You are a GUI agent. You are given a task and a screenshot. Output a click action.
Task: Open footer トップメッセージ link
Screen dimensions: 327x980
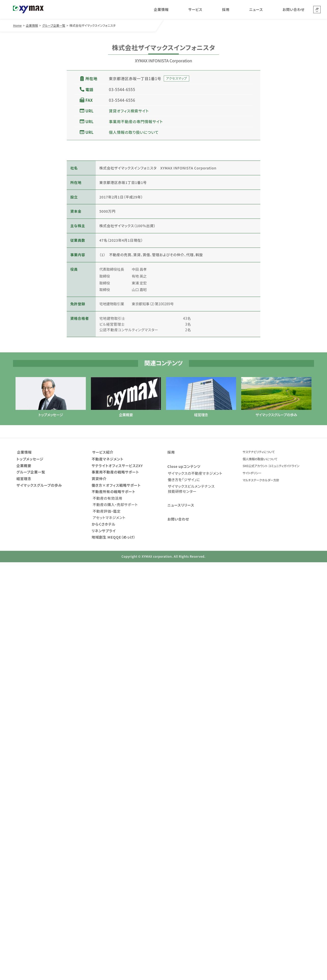[30, 459]
